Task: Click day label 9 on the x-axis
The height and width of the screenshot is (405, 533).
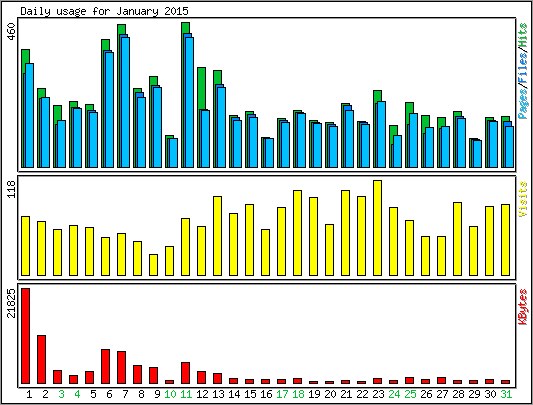Action: 157,394
